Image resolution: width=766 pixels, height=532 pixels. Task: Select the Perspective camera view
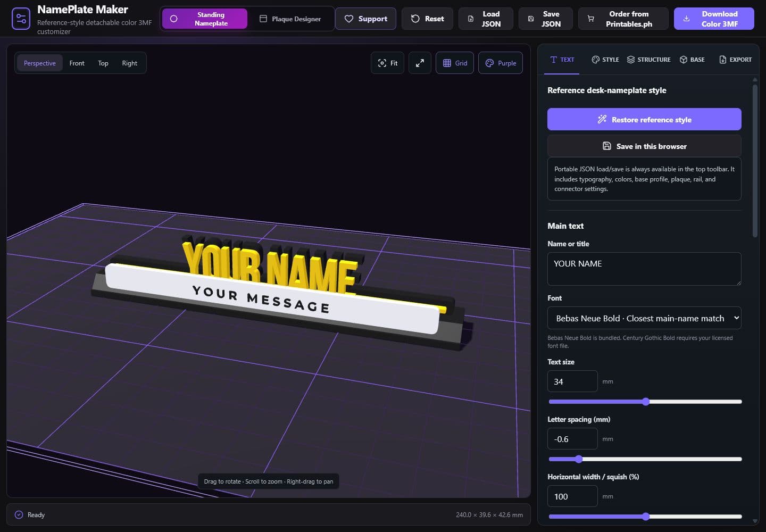(39, 63)
